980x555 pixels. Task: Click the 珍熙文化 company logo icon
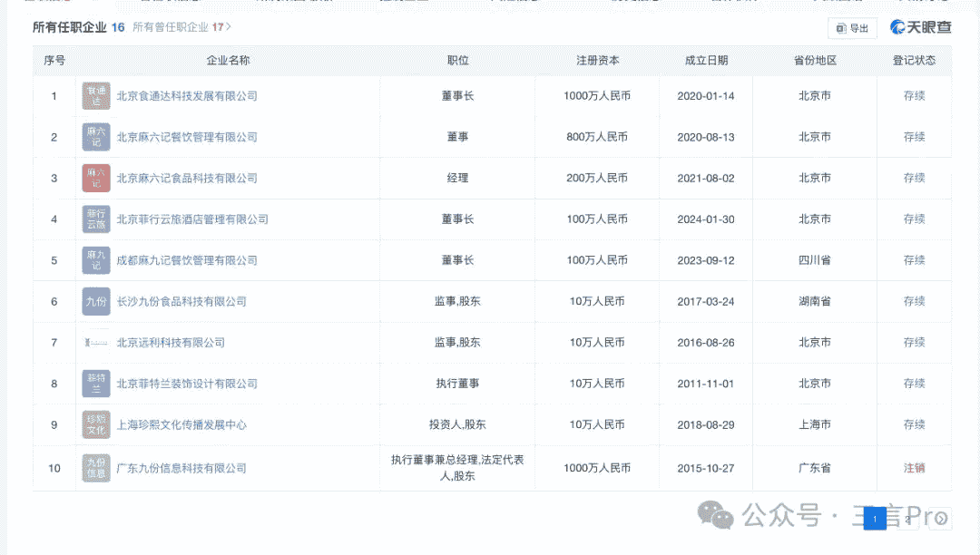[96, 424]
